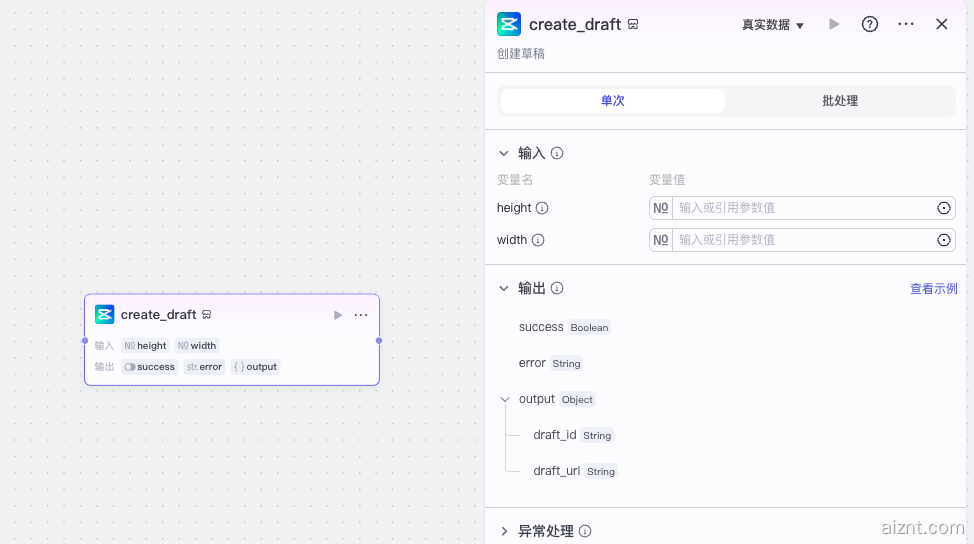Collapse the 输入 section

pyautogui.click(x=504, y=153)
